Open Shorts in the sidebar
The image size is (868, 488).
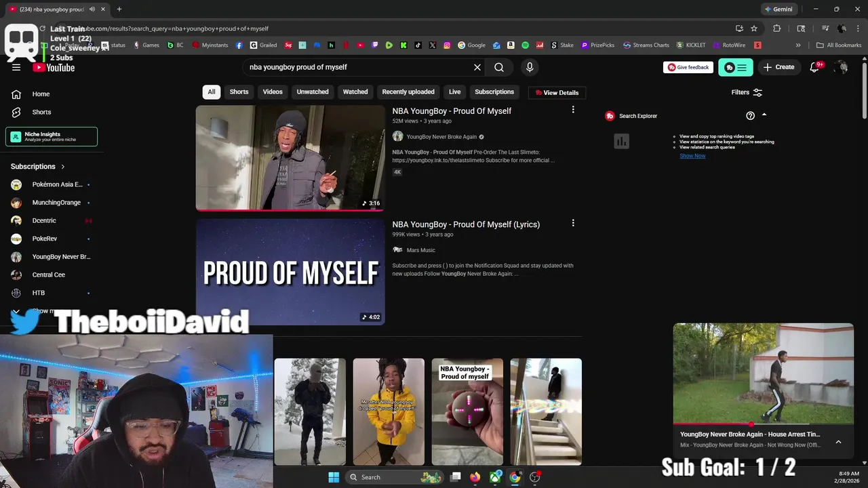52,112
